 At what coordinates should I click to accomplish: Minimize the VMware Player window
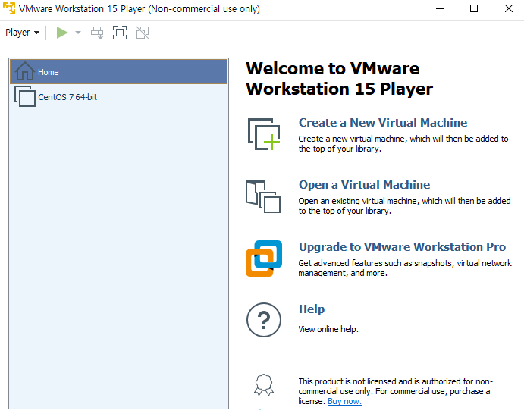pos(440,8)
